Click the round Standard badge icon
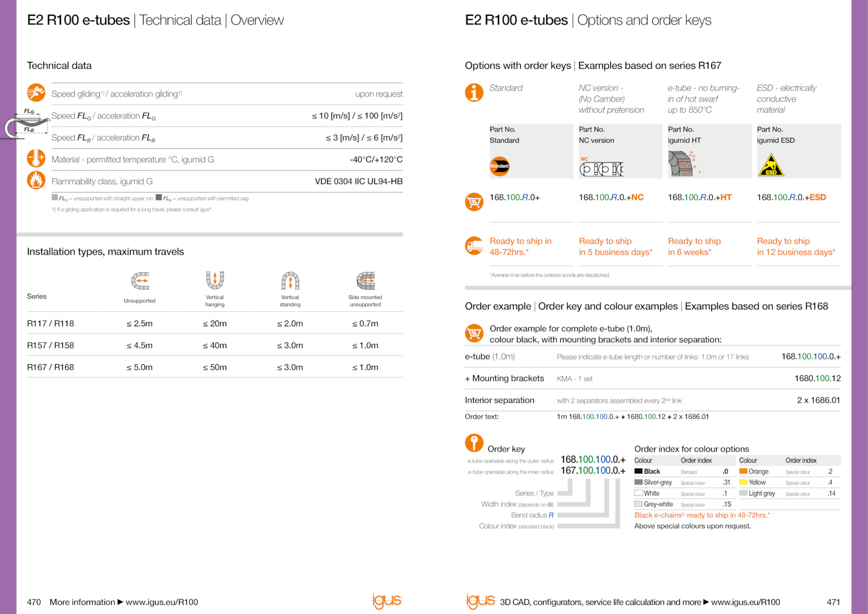Image resolution: width=868 pixels, height=614 pixels. (x=500, y=166)
